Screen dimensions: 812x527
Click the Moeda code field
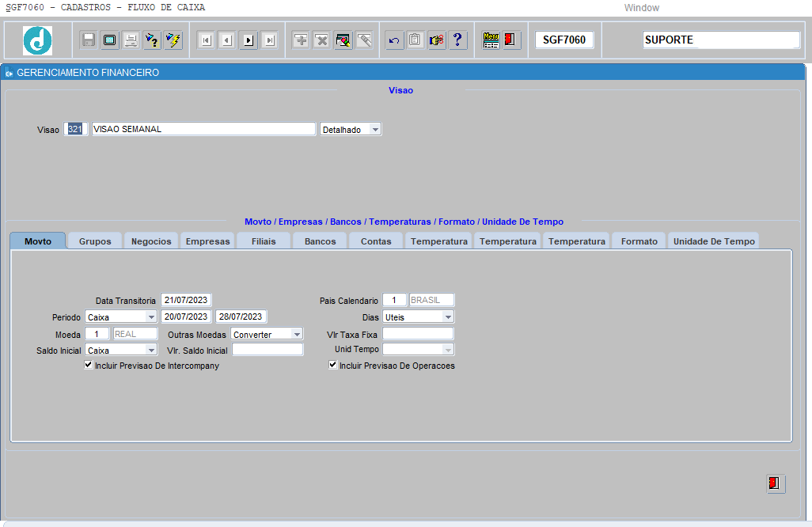click(97, 334)
